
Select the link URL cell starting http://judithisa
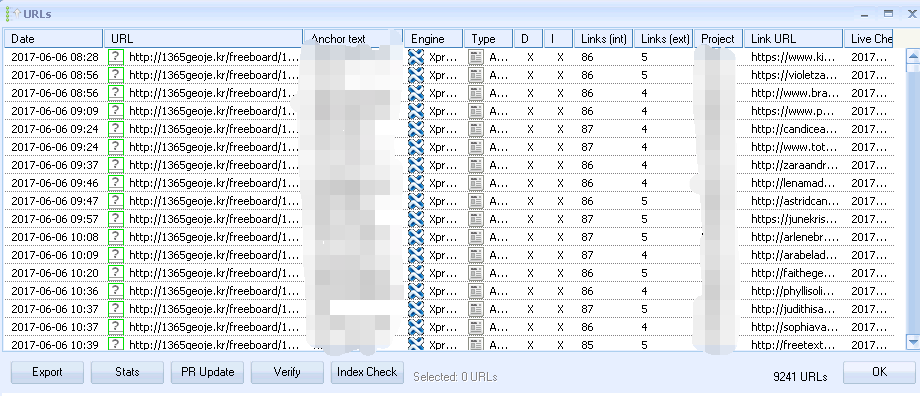794,309
